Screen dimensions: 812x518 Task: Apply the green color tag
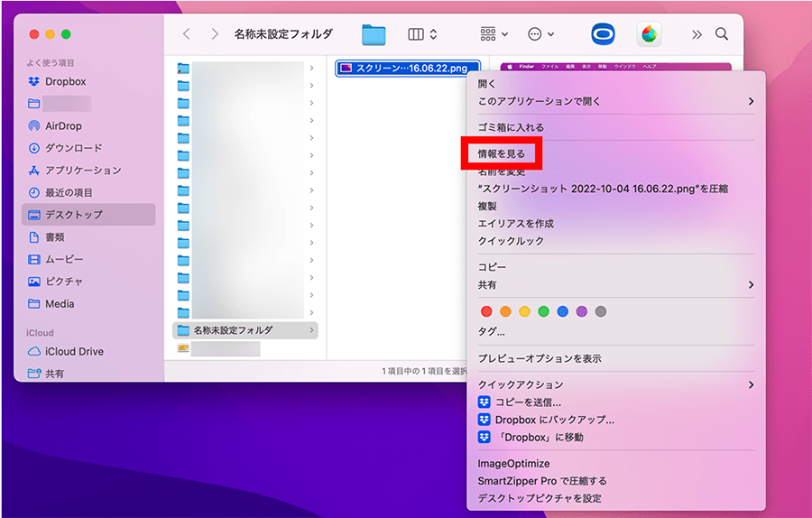coord(543,311)
